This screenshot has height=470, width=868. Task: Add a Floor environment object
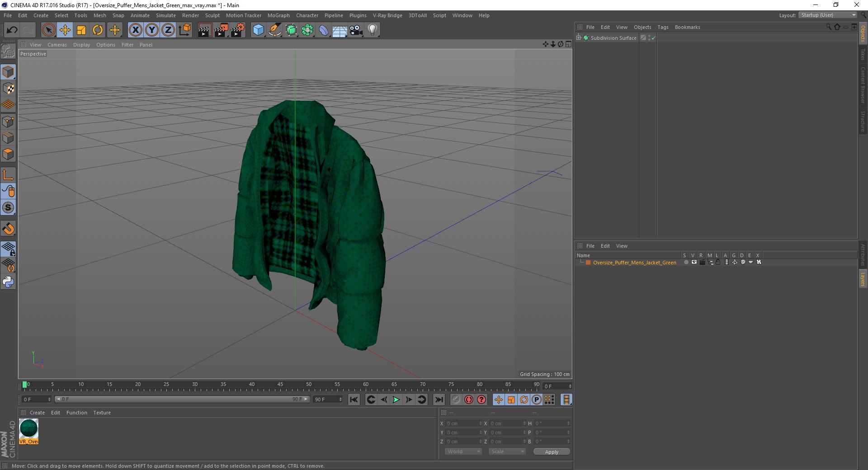[340, 30]
